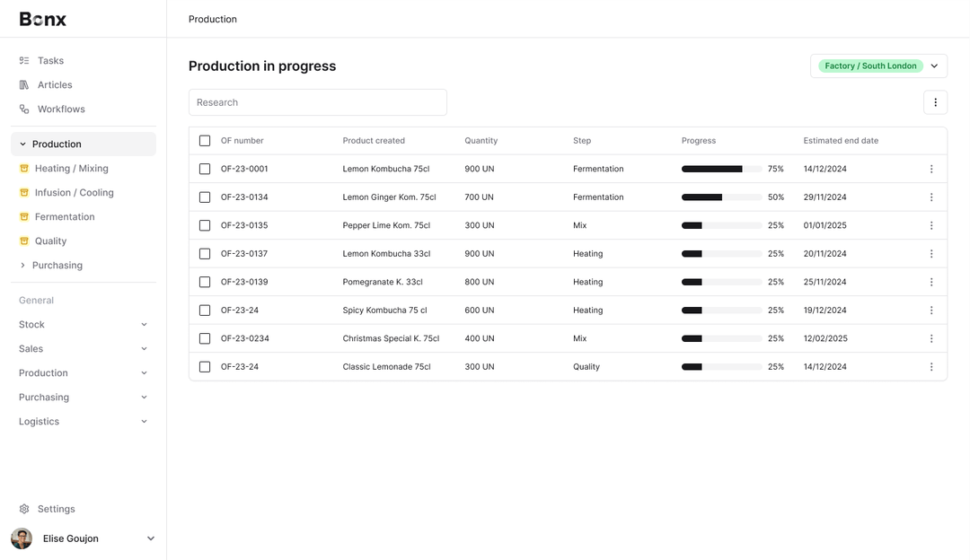This screenshot has height=560, width=970.
Task: Click the Heating / Mixing step icon
Action: click(x=25, y=168)
